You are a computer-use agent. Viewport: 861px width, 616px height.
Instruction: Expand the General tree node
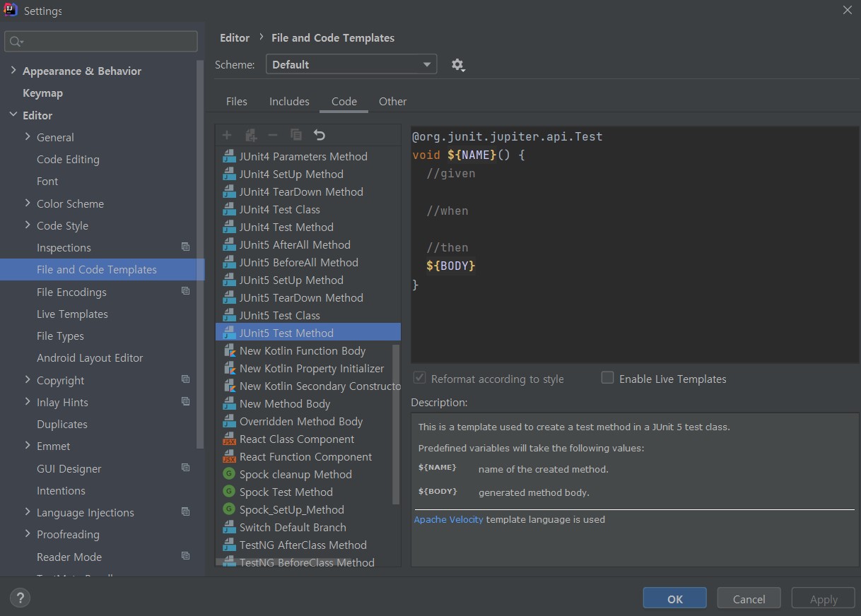pos(28,137)
